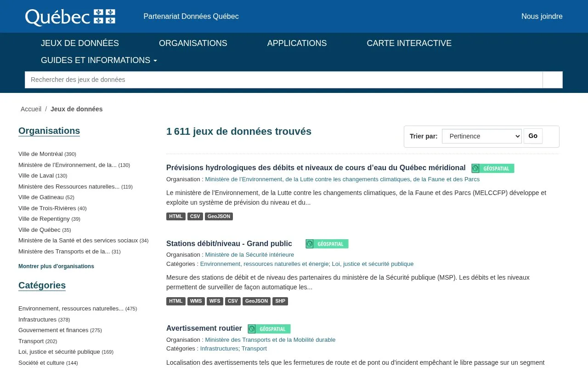Filter by Gouvernement et finances category
This screenshot has height=368, width=588.
pos(60,330)
